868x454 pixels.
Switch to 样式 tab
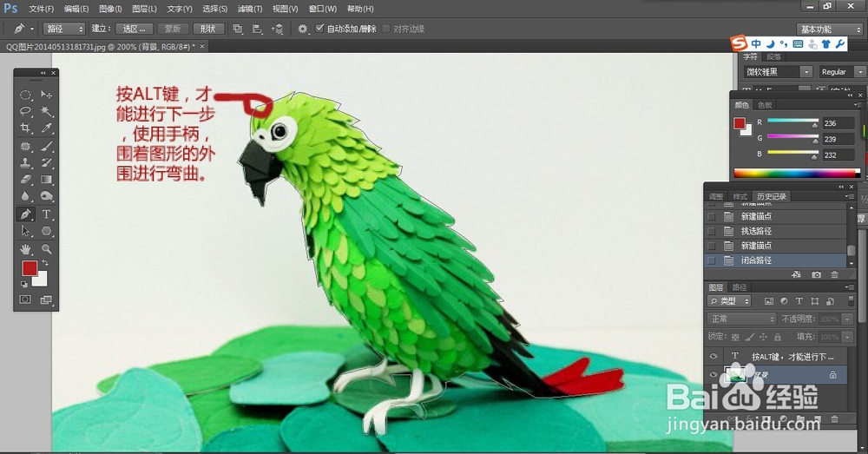click(x=740, y=196)
